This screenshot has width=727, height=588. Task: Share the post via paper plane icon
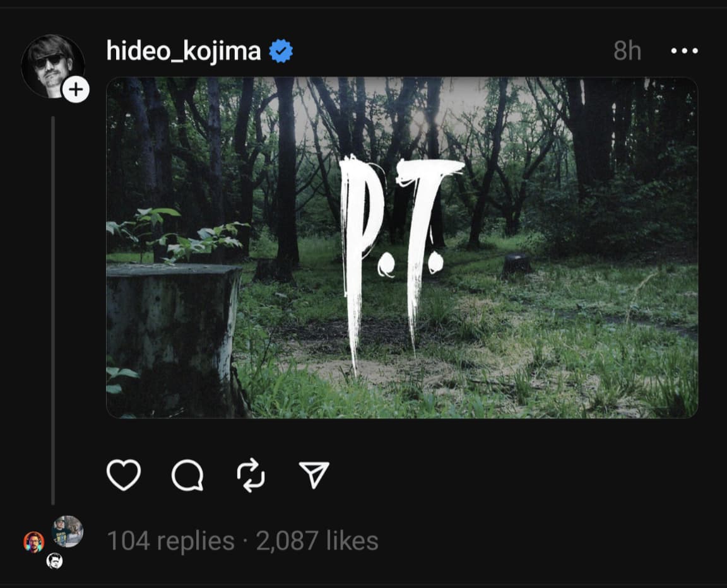click(314, 474)
